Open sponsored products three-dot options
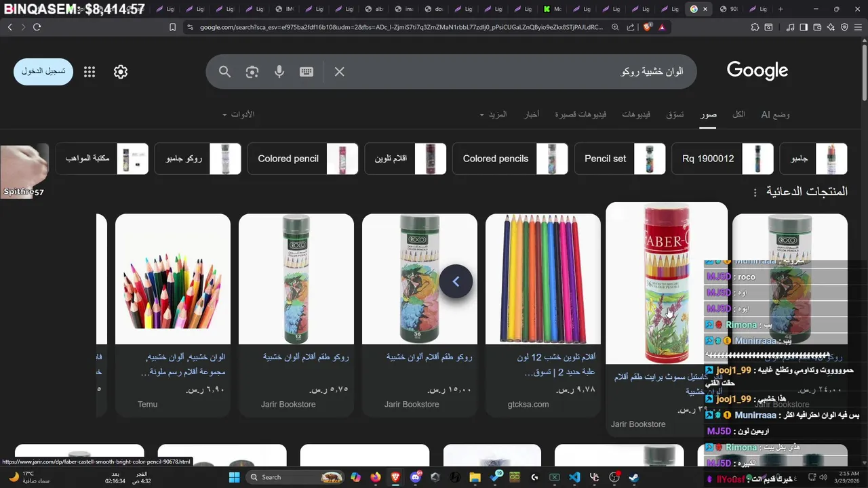868x488 pixels. tap(755, 192)
